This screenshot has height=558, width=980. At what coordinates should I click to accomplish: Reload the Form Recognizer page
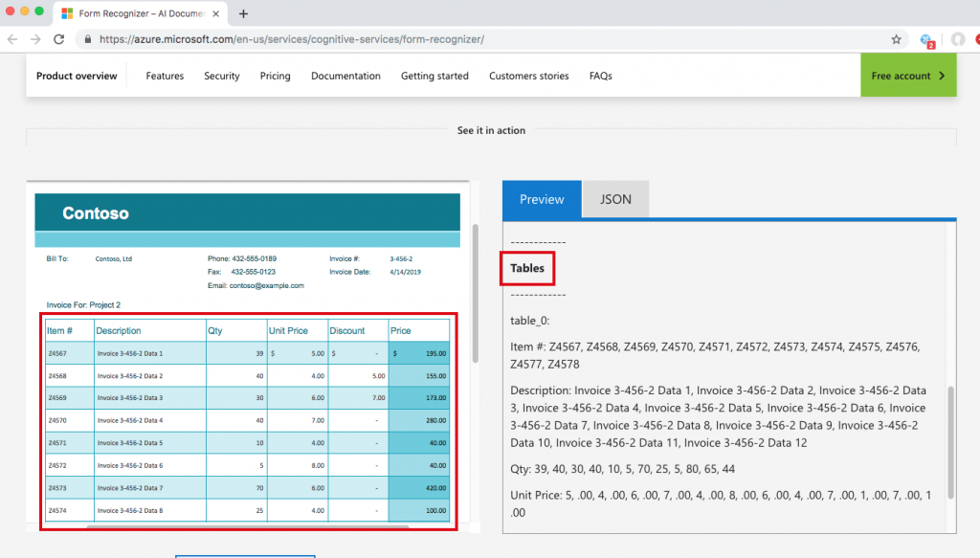[58, 39]
